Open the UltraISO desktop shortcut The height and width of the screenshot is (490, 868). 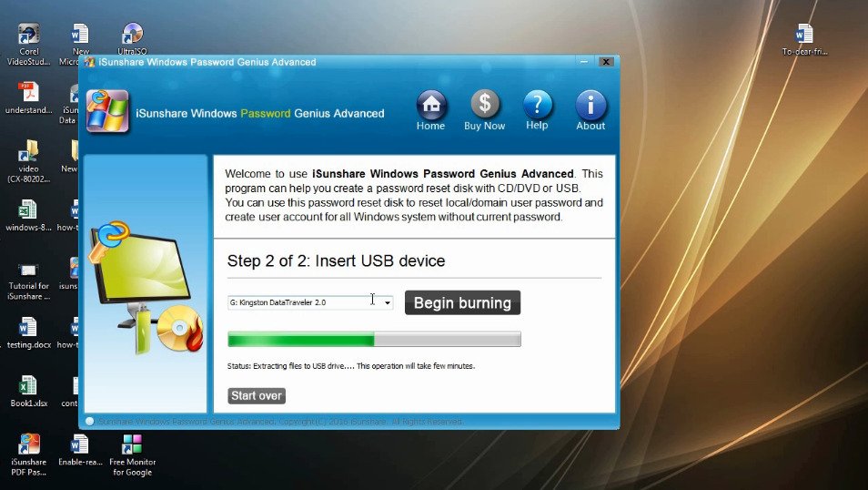132,39
